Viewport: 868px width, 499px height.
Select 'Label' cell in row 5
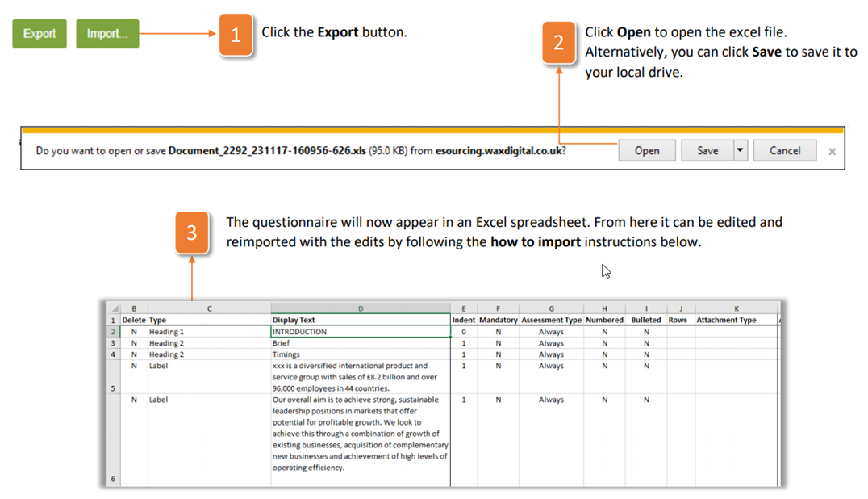pos(209,377)
